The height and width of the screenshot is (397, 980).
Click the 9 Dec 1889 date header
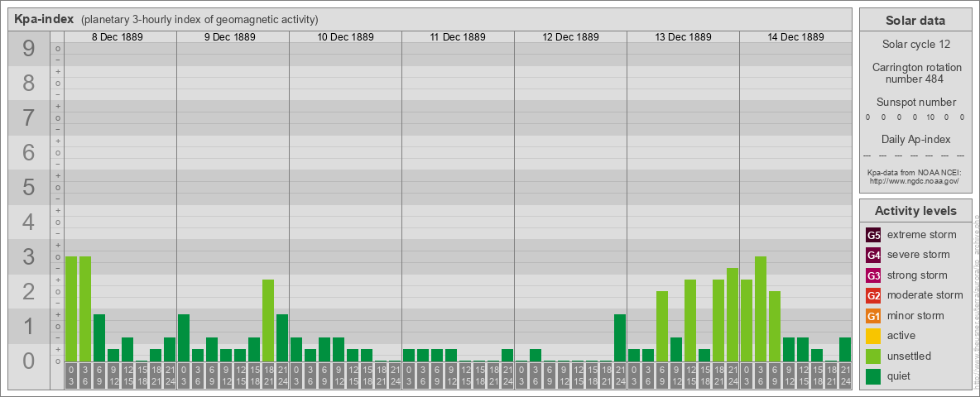tap(230, 37)
